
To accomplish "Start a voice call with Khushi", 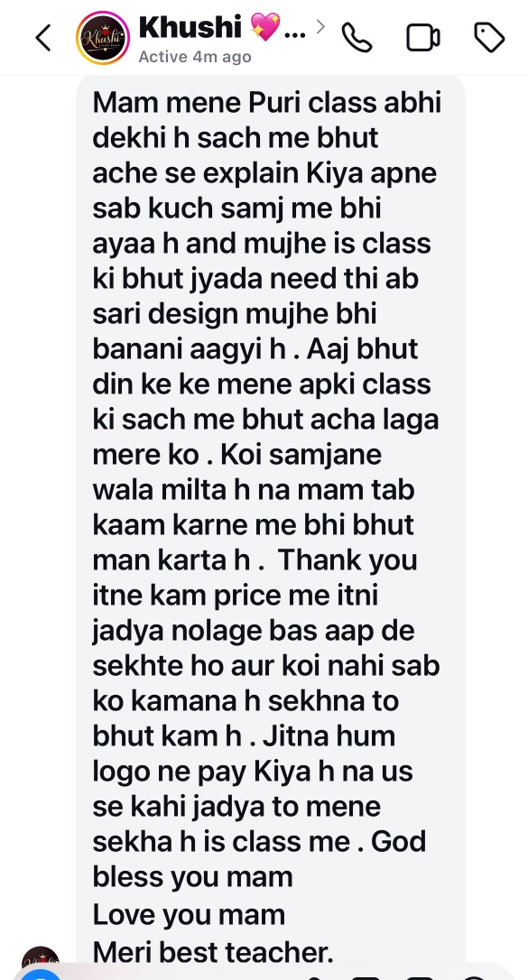I will pos(357,38).
